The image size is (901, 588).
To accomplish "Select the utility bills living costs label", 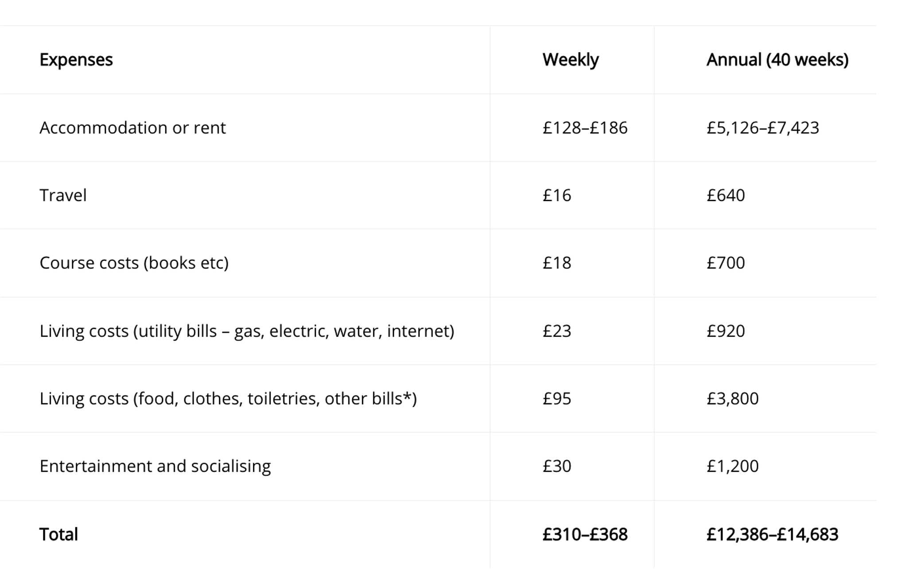I will point(247,331).
